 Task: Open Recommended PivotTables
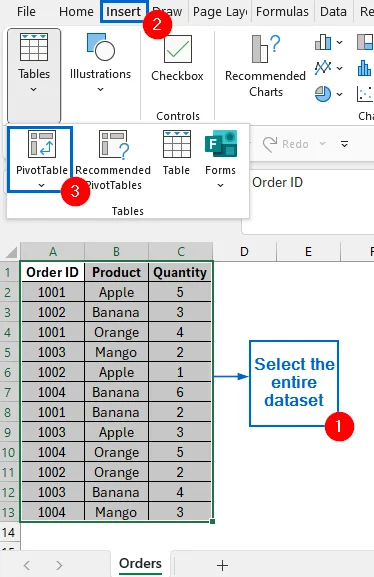[x=113, y=160]
